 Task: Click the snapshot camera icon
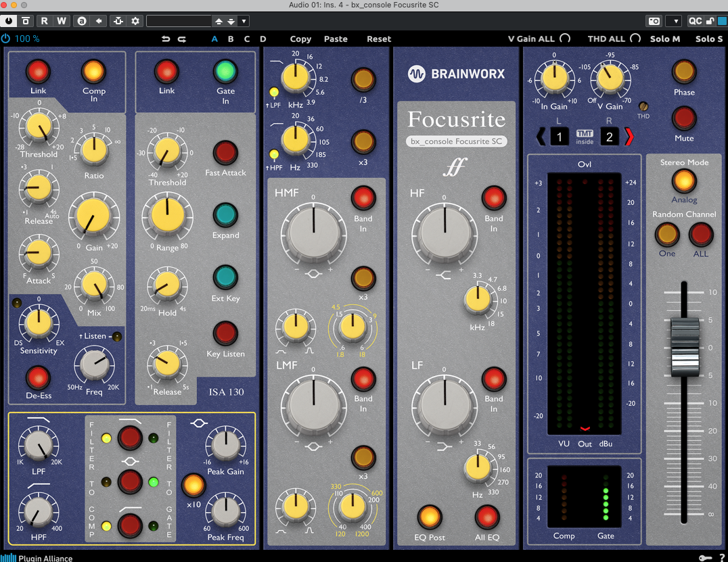[654, 21]
